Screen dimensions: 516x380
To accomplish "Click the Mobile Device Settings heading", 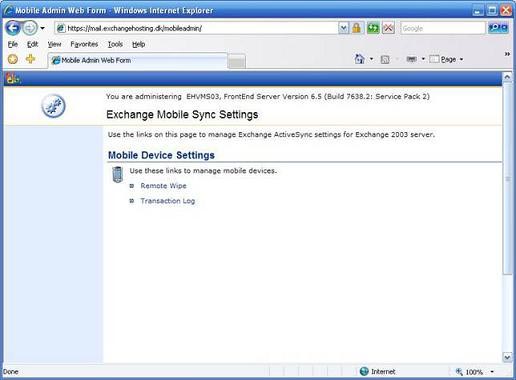I will (x=161, y=155).
